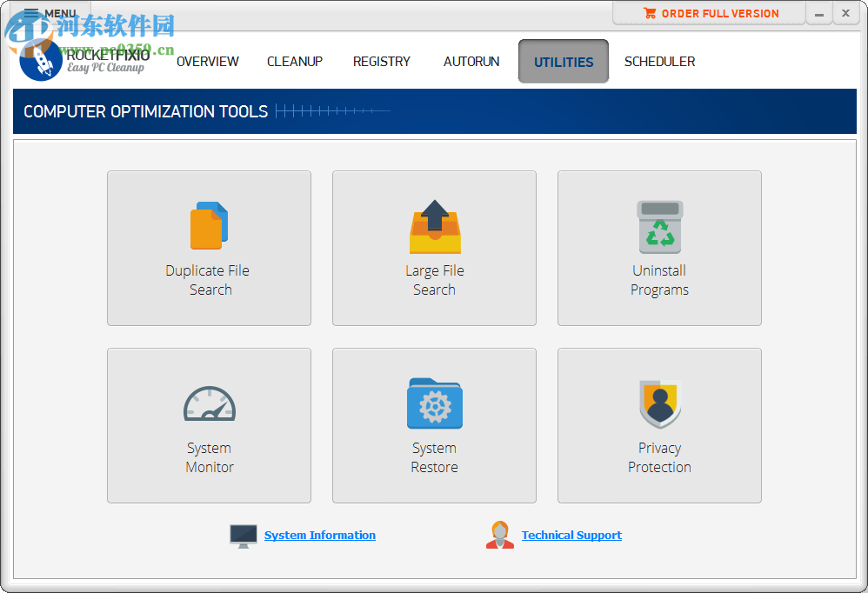
Task: Open the System Information link
Action: 320,535
